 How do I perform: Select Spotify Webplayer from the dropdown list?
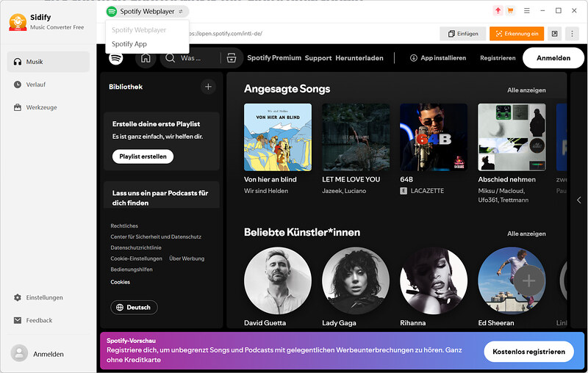(x=139, y=30)
